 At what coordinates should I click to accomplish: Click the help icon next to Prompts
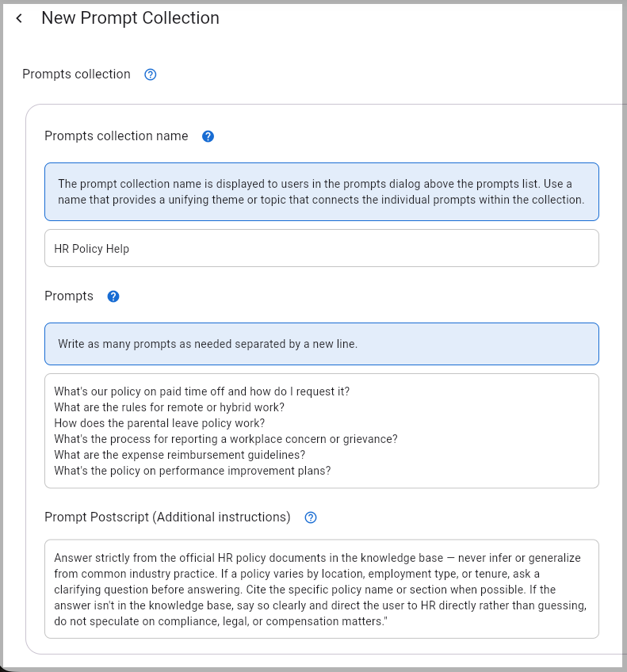coord(113,296)
